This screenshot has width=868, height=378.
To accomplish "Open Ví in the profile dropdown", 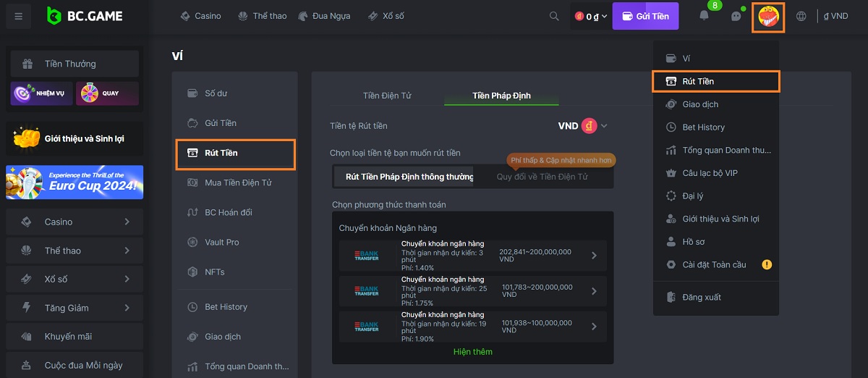I will (x=716, y=58).
